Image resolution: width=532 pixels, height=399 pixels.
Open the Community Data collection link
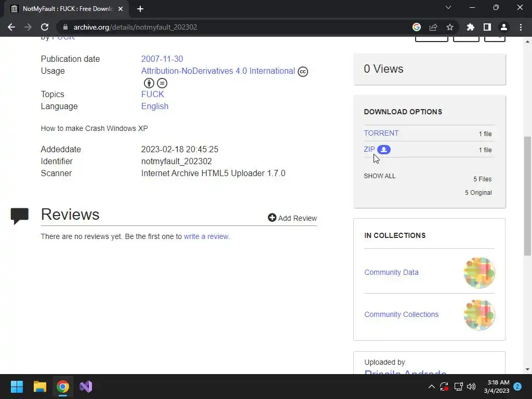tap(391, 272)
